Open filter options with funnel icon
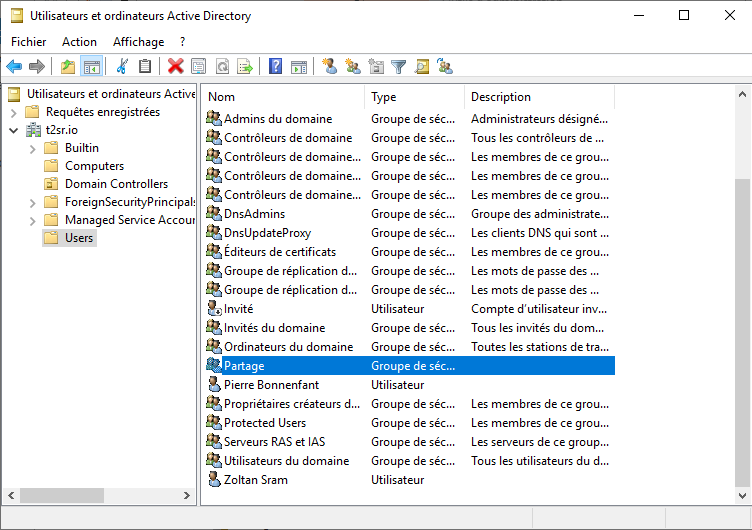 tap(399, 66)
